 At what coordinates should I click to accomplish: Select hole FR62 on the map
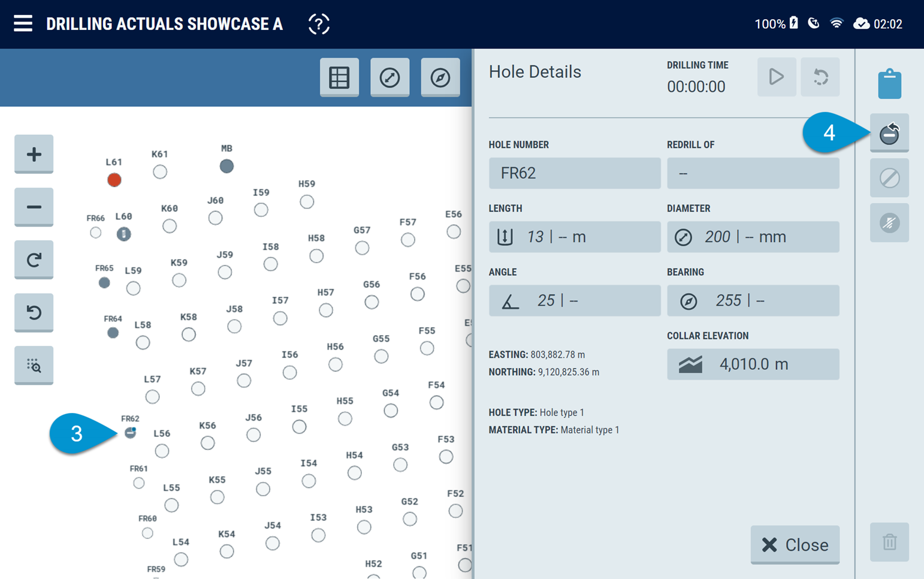pyautogui.click(x=130, y=433)
